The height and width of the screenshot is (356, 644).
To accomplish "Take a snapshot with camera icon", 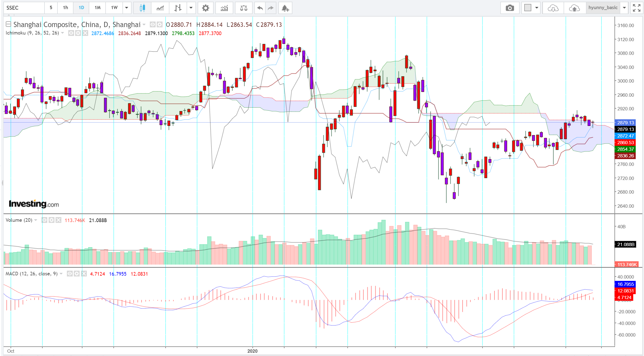I will click(x=510, y=8).
